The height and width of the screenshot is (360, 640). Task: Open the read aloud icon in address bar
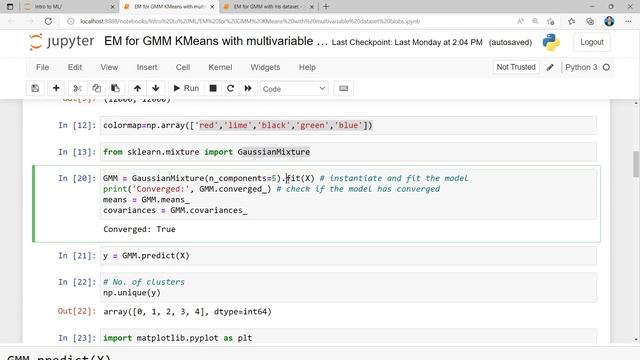[x=520, y=21]
